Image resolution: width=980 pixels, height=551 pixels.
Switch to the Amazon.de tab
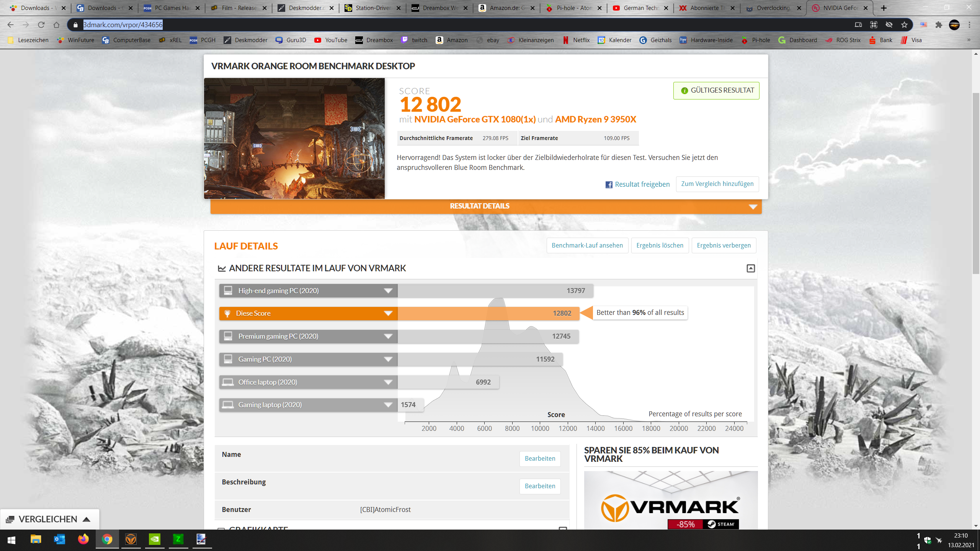(x=506, y=8)
